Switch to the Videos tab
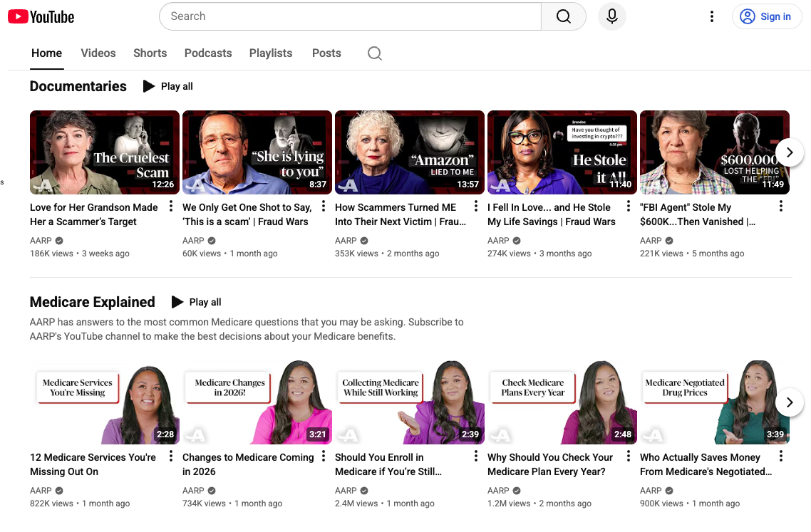The height and width of the screenshot is (532, 811). point(98,53)
